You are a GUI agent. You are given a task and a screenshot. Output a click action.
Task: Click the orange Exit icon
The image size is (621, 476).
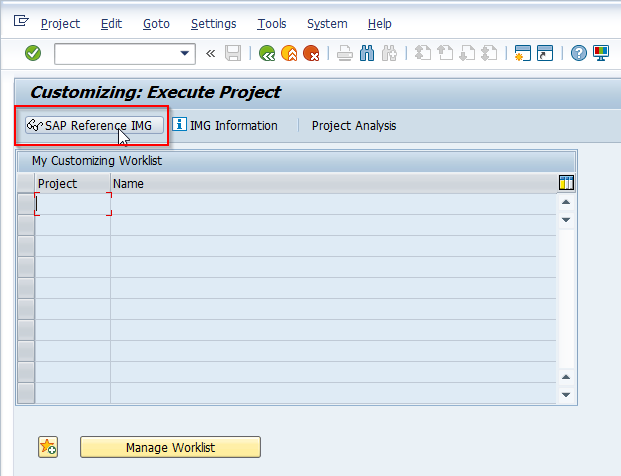(289, 53)
